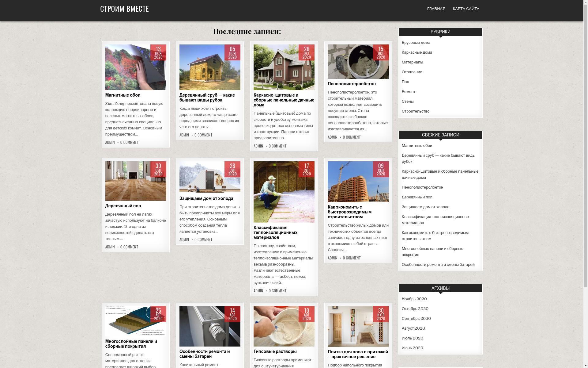Click the radiator thermostat thumbnail
Viewport: 588px width, 368px height.
point(210,326)
